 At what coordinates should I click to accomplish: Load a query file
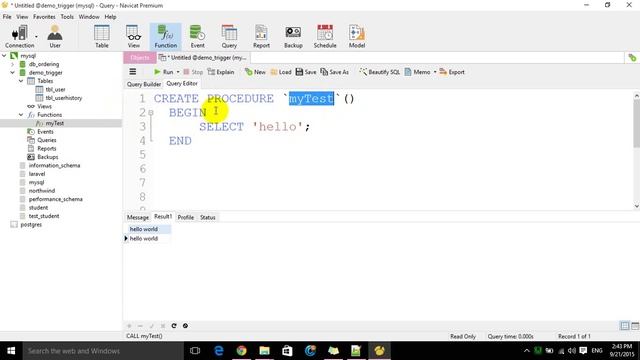(x=281, y=72)
